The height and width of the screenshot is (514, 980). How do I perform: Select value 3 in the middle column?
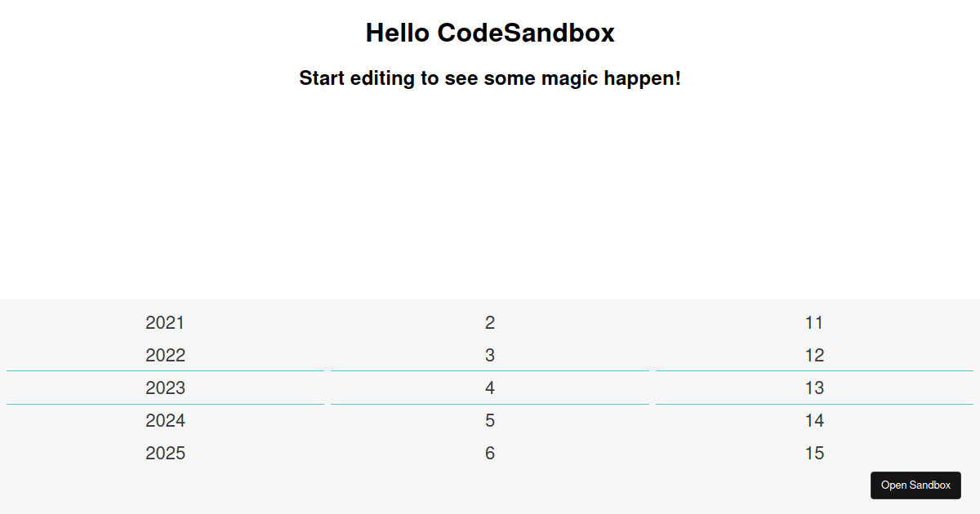tap(490, 355)
